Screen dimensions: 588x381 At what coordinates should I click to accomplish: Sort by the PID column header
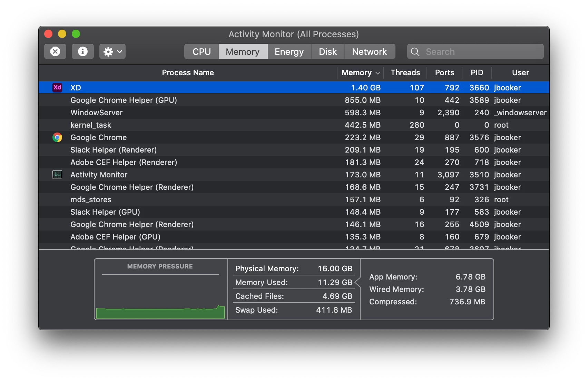pyautogui.click(x=477, y=72)
